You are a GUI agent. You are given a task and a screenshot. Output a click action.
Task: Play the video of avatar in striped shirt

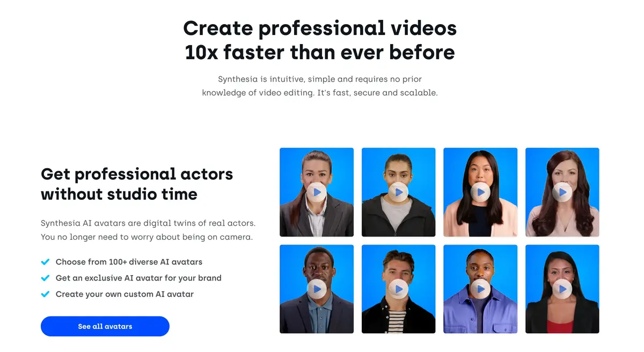pos(398,289)
